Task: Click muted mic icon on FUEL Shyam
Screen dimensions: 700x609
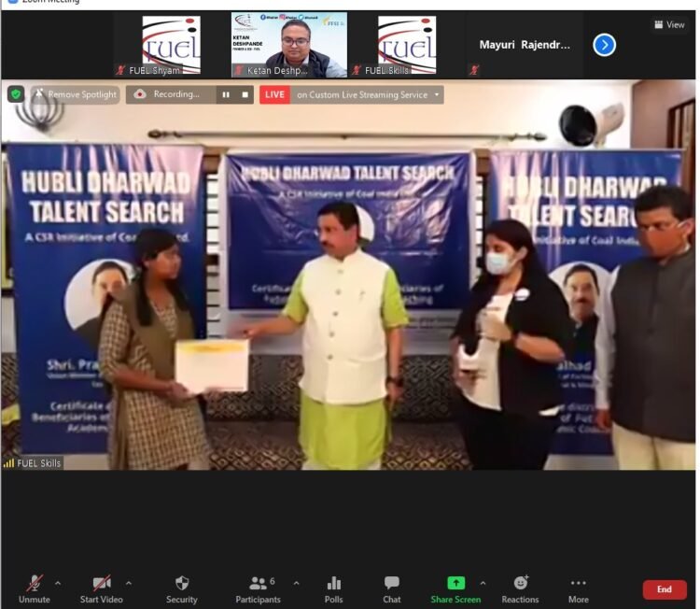Action: [120, 70]
